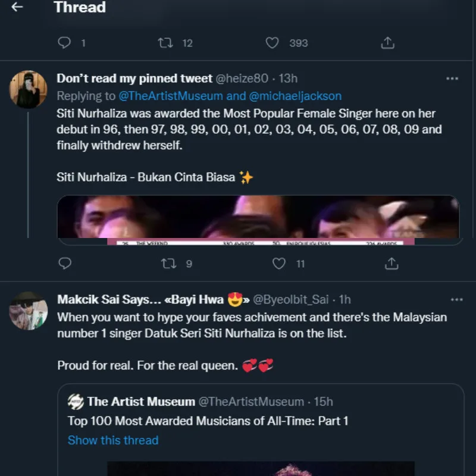The height and width of the screenshot is (476, 476).
Task: Open heize80's profile avatar
Action: point(28,89)
